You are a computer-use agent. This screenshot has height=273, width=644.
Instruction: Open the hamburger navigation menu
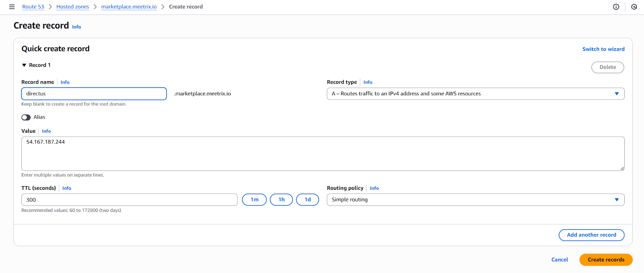pos(12,7)
